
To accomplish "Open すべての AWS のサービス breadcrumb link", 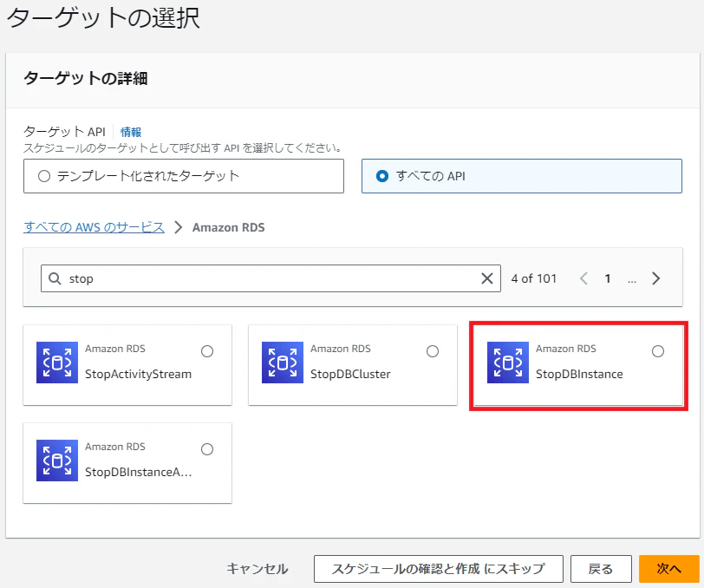I will click(94, 227).
